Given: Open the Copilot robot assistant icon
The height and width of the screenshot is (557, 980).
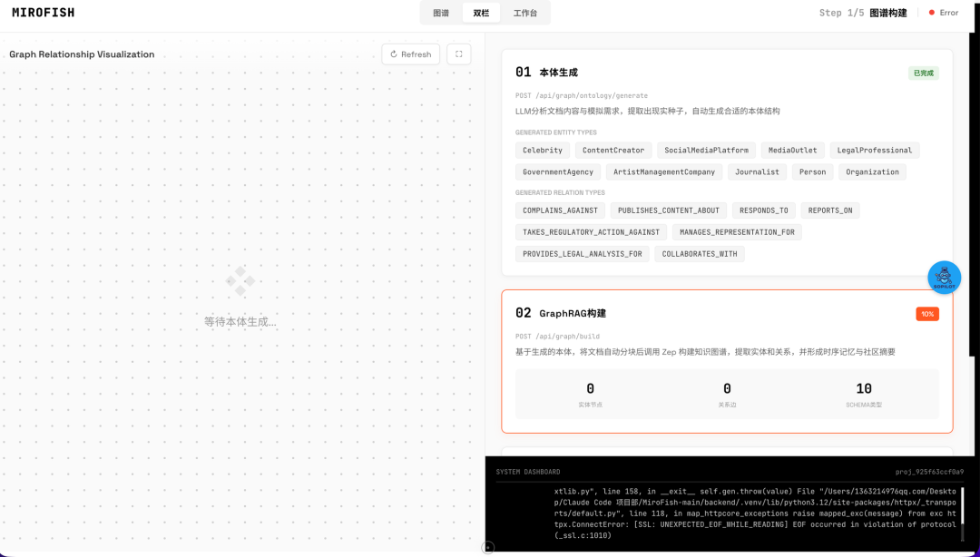Looking at the screenshot, I should coord(944,277).
